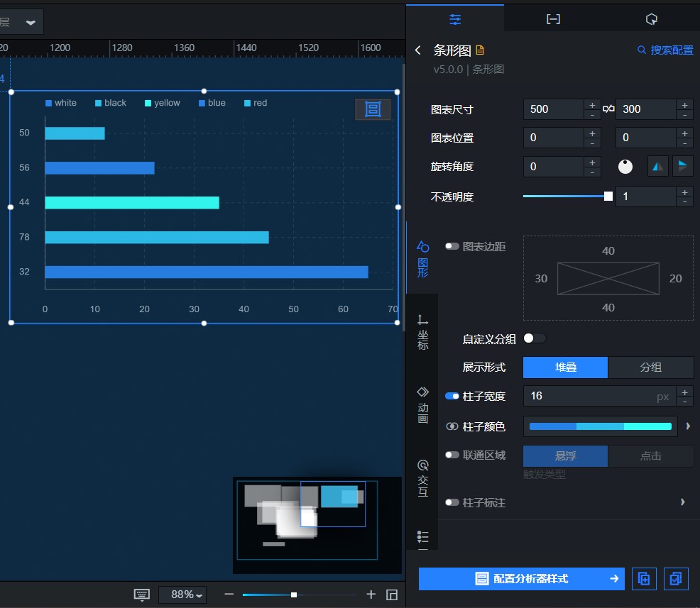Click the canvas zoom slider handle
The width and height of the screenshot is (700, 608).
(294, 595)
